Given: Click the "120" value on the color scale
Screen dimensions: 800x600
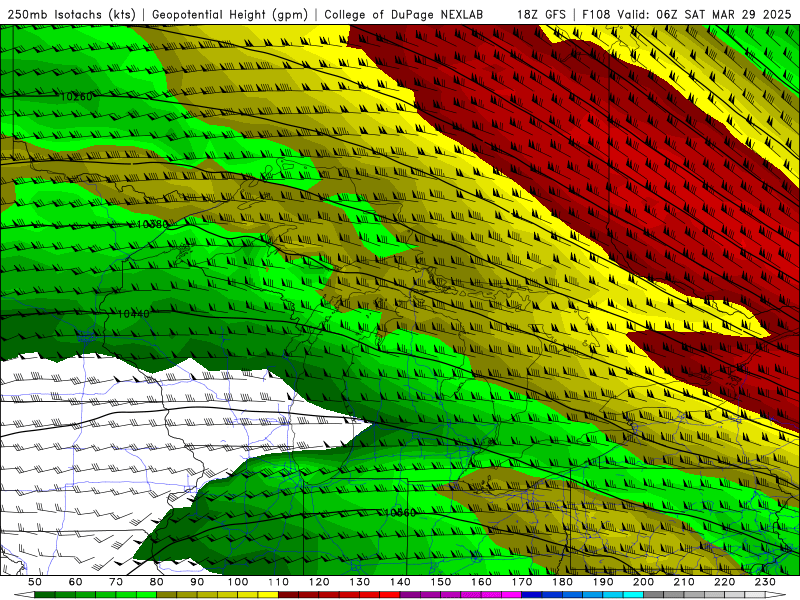Looking at the screenshot, I should coord(319,582).
